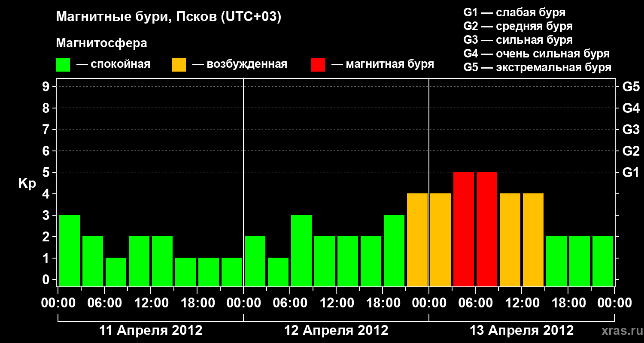Click the '18:00' time label for 13 April
This screenshot has width=644, height=343.
coord(568,303)
